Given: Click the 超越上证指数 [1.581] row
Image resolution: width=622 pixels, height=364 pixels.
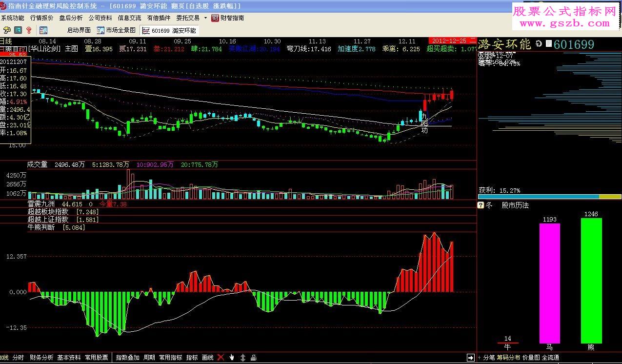Looking at the screenshot, I should (63, 220).
